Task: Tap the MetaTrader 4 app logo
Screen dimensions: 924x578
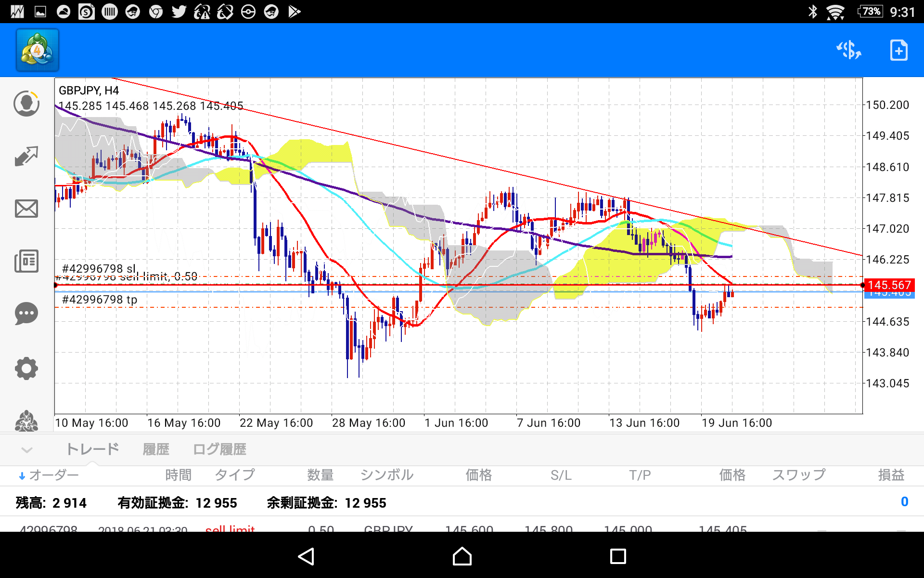Action: pyautogui.click(x=37, y=50)
